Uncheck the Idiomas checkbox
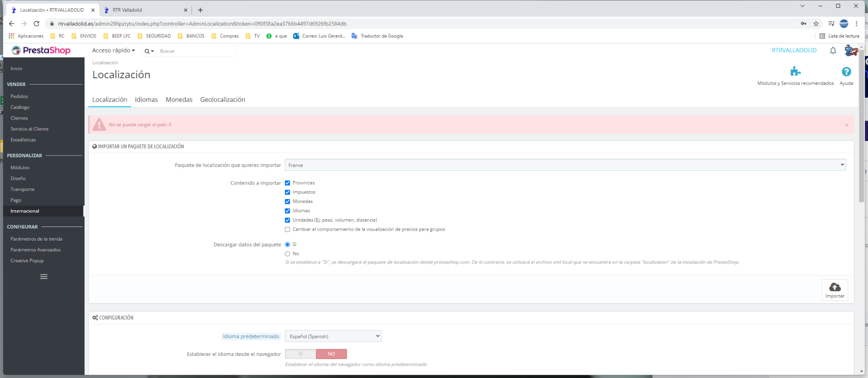868x378 pixels. [x=288, y=211]
